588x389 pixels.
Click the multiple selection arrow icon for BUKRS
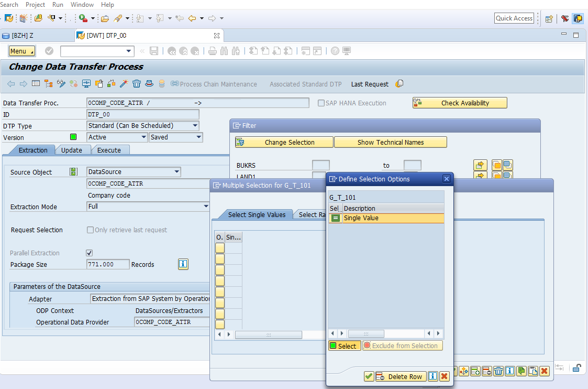[480, 165]
